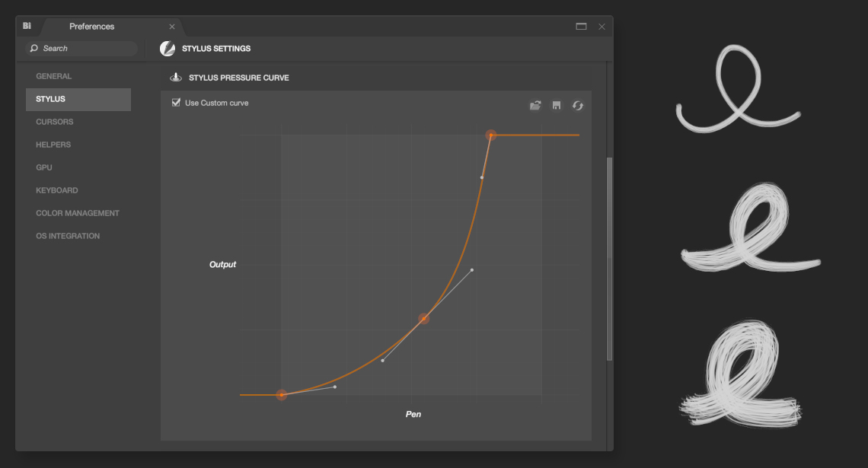Click the Pen axis label
Viewport: 868px width, 468px height.
pos(413,414)
